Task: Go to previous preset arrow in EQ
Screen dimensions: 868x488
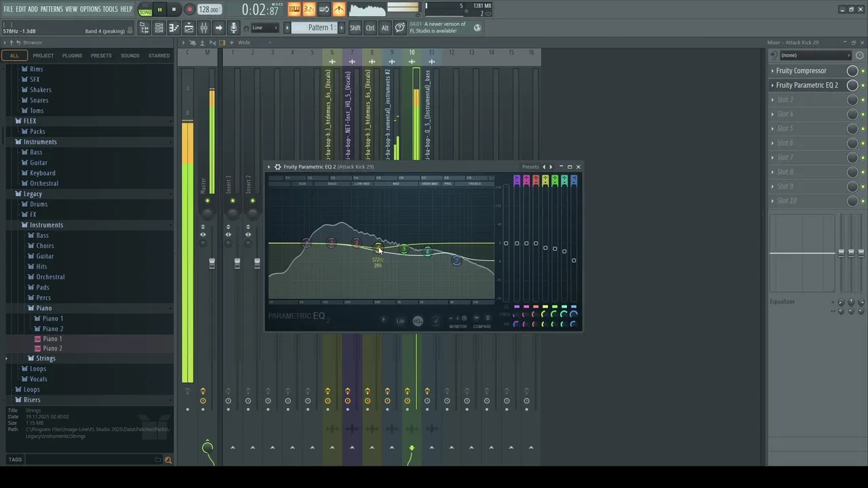Action: tap(543, 167)
